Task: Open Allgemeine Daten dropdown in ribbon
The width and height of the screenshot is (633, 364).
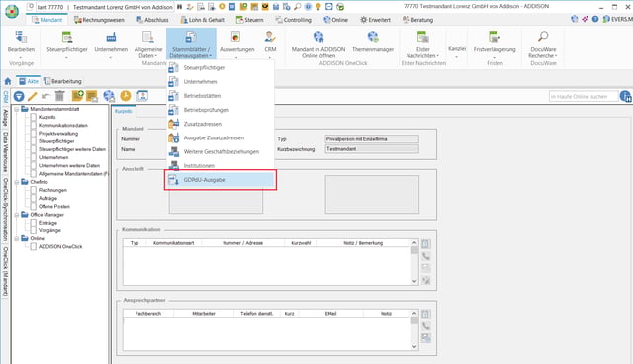Action: [148, 45]
